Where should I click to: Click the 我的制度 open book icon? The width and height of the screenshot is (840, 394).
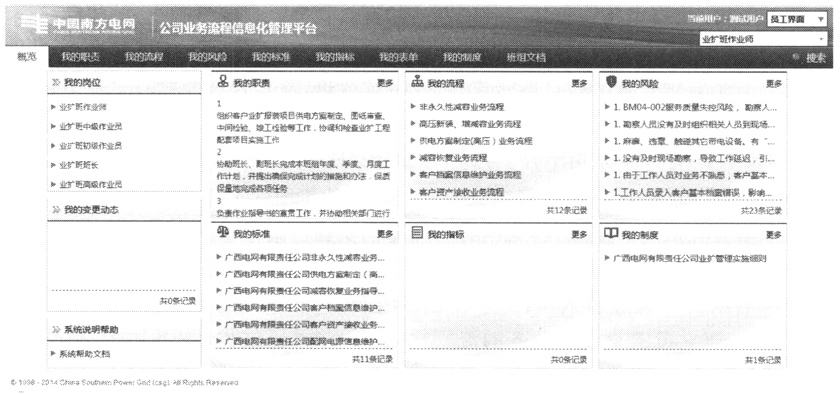click(611, 233)
